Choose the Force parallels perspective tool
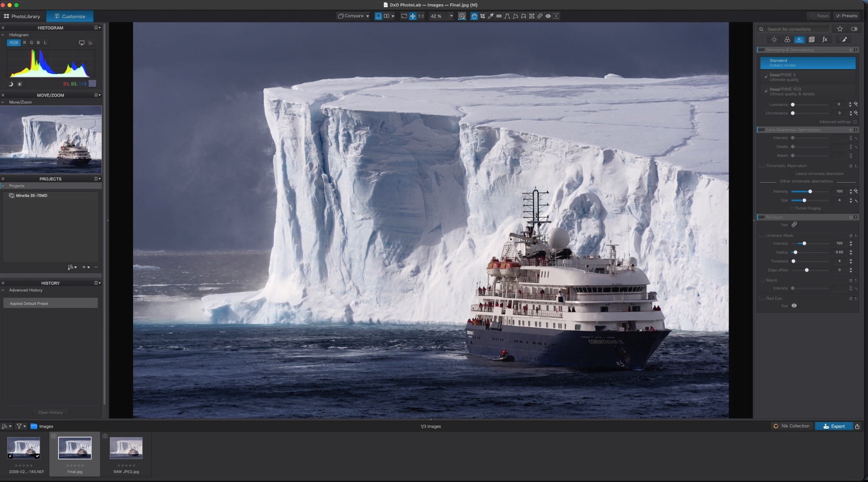The height and width of the screenshot is (482, 868). click(507, 16)
